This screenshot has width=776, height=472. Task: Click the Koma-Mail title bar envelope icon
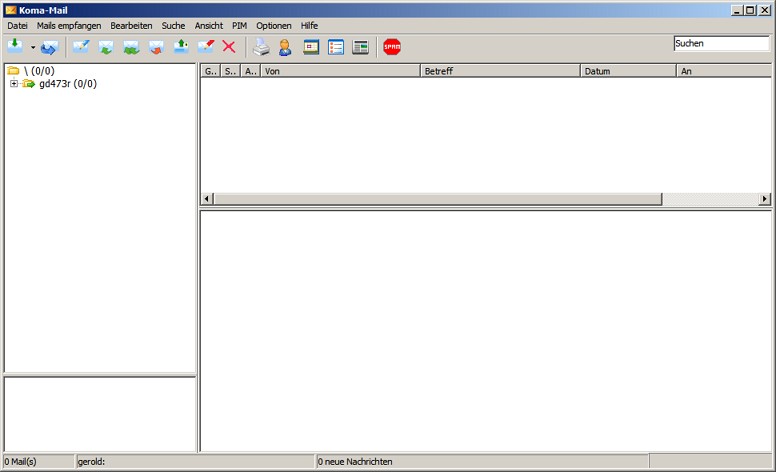11,10
